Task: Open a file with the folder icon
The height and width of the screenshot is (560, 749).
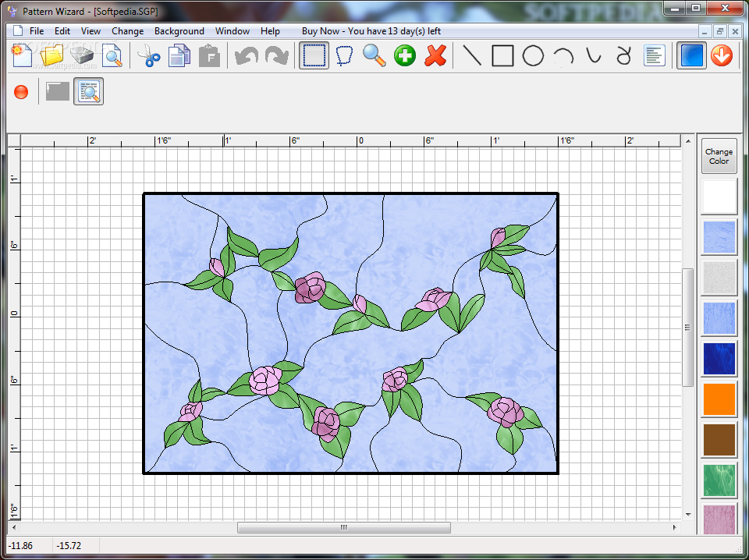Action: 52,55
